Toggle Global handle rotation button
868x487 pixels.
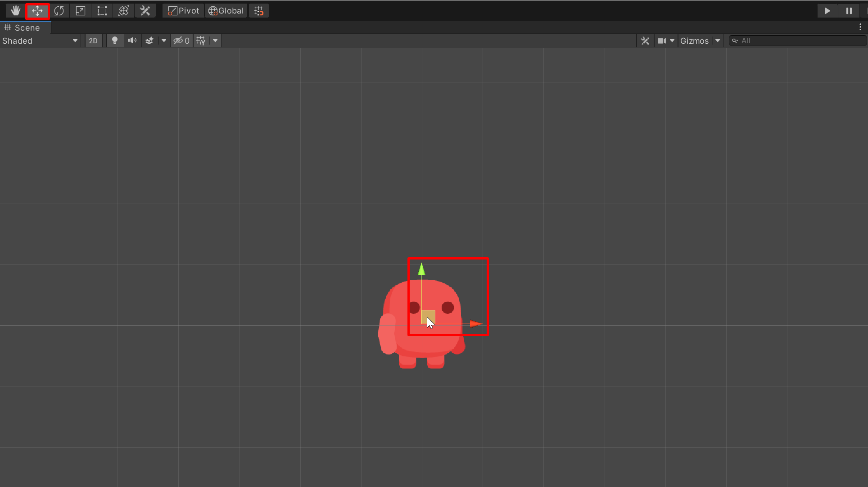click(226, 11)
